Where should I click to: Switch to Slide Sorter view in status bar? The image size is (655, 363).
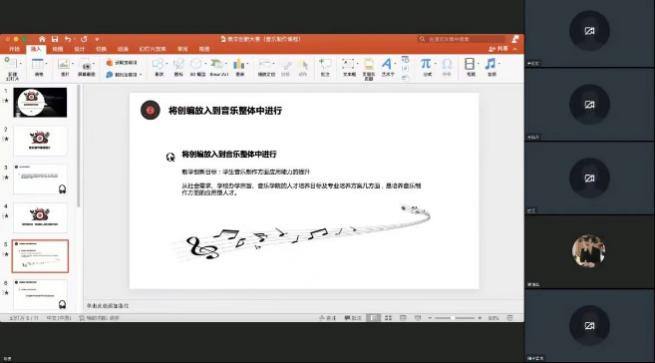[x=388, y=318]
